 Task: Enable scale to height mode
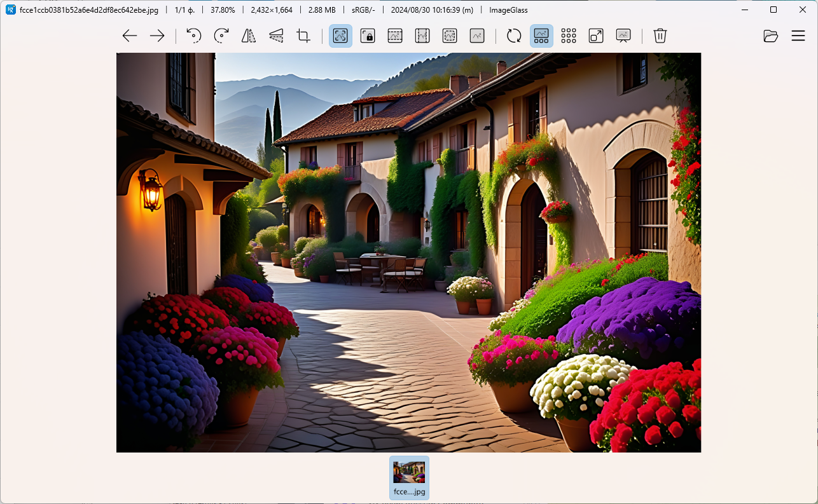tap(422, 36)
